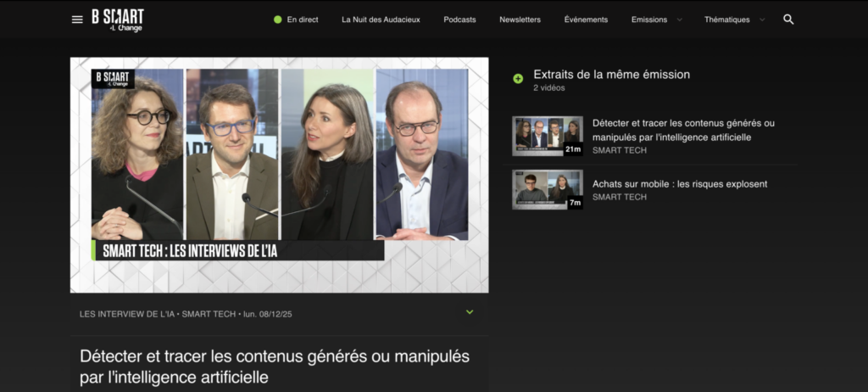Open the 21m video thumbnail
The image size is (868, 392).
[x=548, y=136]
